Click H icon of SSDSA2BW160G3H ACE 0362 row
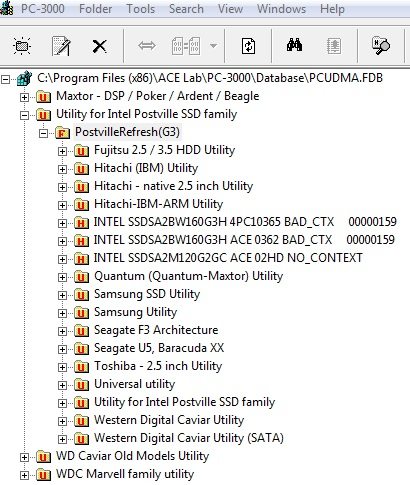The image size is (410, 485). [81, 241]
